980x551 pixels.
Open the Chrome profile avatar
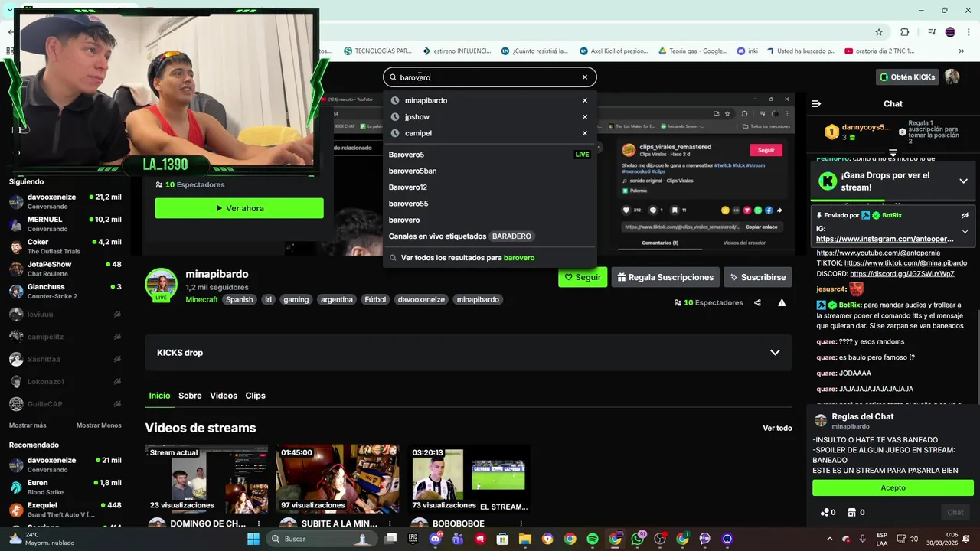tap(950, 32)
